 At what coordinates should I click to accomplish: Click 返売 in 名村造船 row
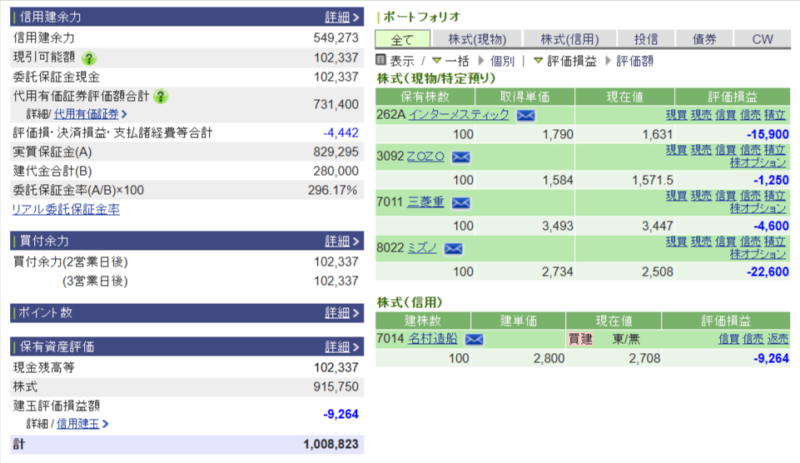(x=778, y=339)
